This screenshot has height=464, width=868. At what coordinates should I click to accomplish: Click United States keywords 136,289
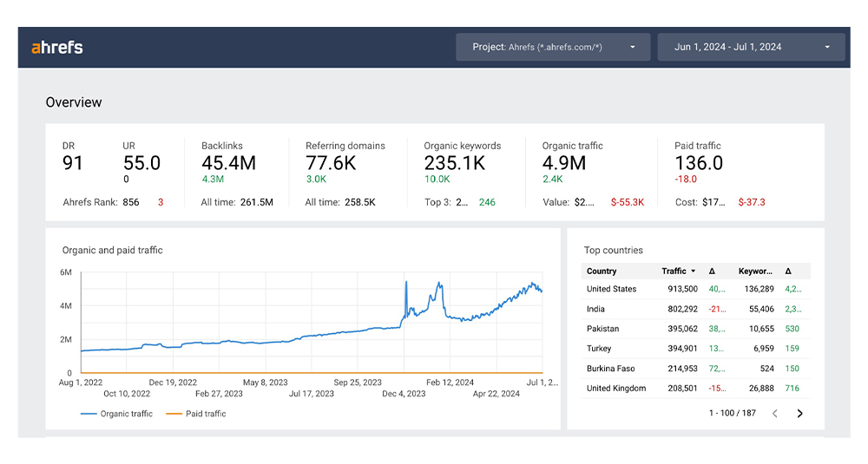click(x=759, y=289)
